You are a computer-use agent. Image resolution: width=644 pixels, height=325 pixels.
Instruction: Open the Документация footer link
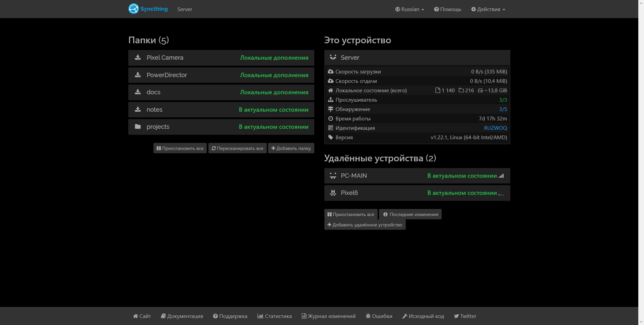click(x=182, y=316)
